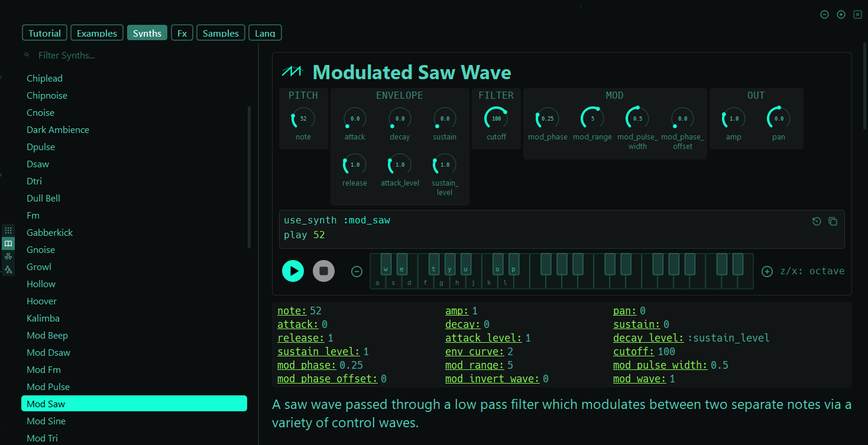Choose Hoover from the synth list
868x445 pixels.
[x=134, y=301]
